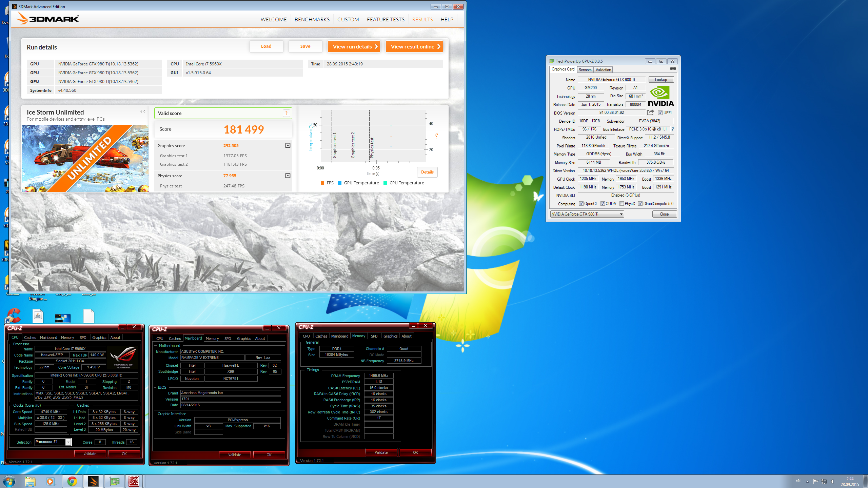
Task: Open the network tray icon
Action: click(x=824, y=481)
